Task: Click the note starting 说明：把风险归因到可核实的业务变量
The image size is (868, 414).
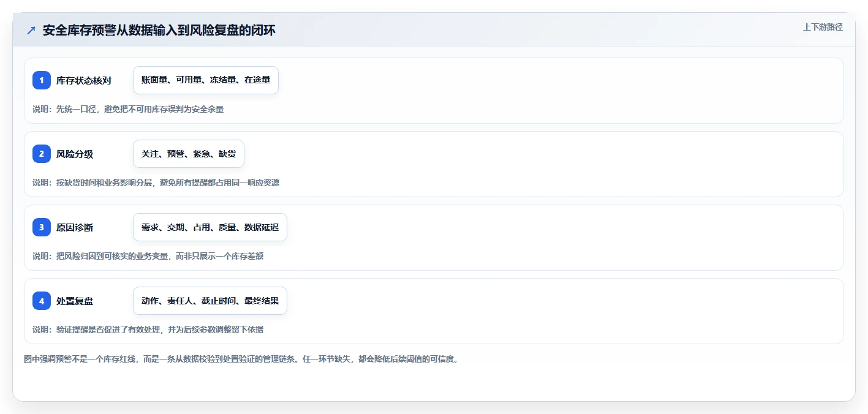Action: point(148,256)
